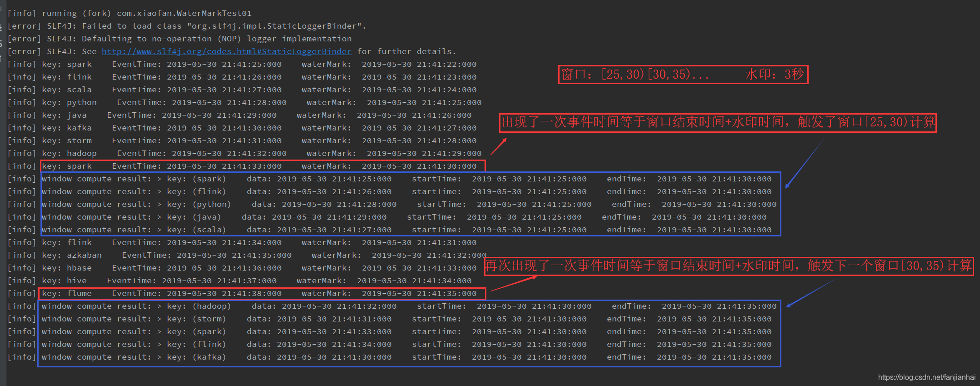Image resolution: width=980 pixels, height=386 pixels.
Task: Click window result for key (hadoop) line
Action: (392, 306)
